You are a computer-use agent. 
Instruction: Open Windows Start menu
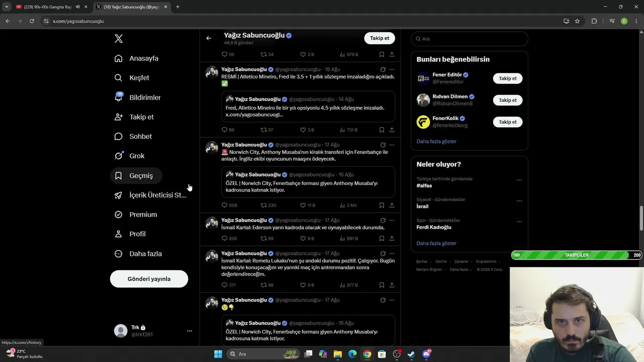[x=218, y=354]
